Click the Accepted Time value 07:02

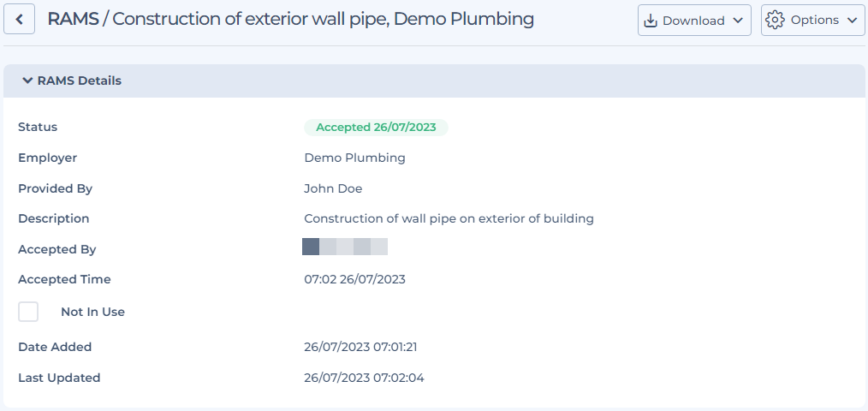pos(355,279)
